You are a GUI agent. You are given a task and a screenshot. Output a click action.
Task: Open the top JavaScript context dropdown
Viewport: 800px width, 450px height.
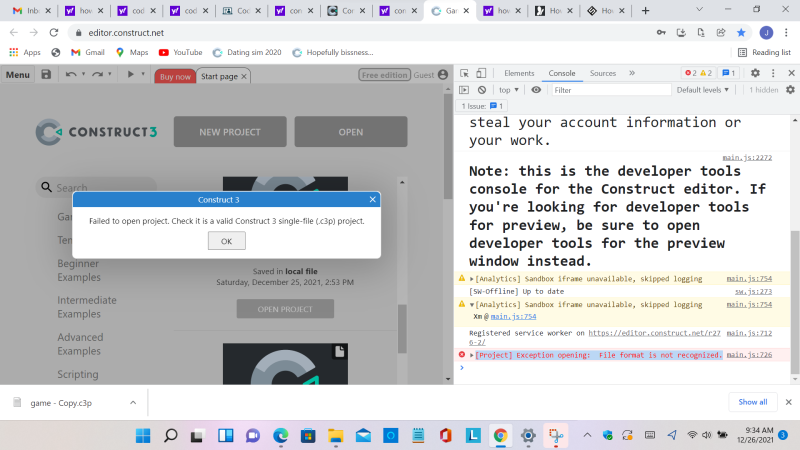click(509, 90)
